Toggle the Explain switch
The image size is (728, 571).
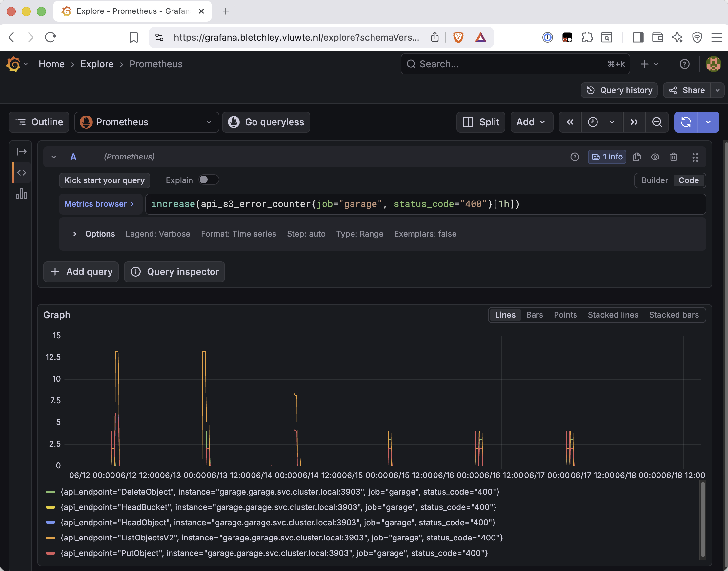tap(209, 180)
